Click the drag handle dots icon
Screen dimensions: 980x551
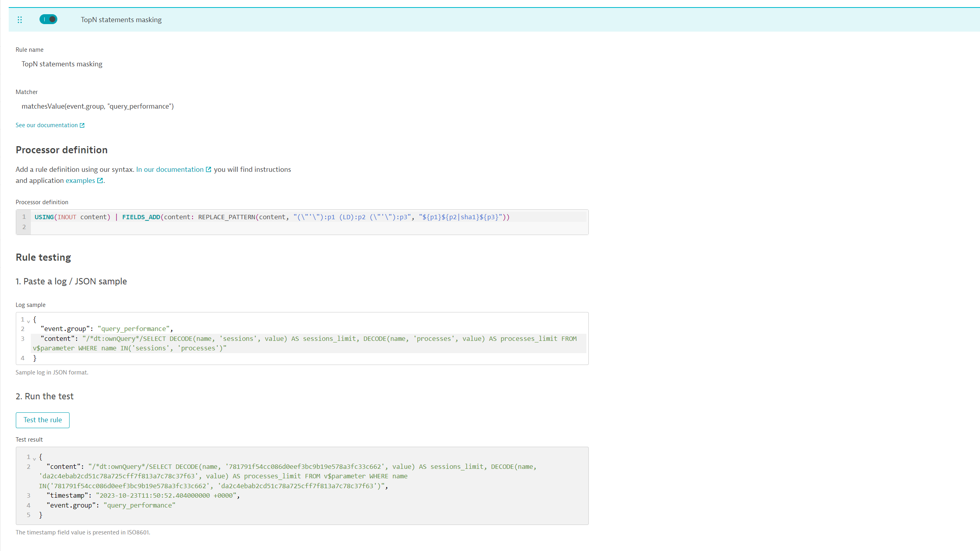point(20,20)
